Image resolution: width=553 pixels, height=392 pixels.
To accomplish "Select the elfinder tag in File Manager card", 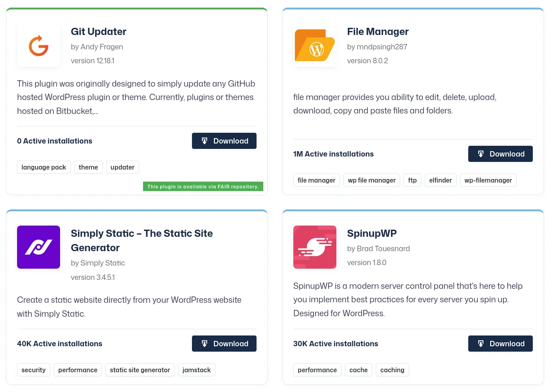I will (x=440, y=180).
